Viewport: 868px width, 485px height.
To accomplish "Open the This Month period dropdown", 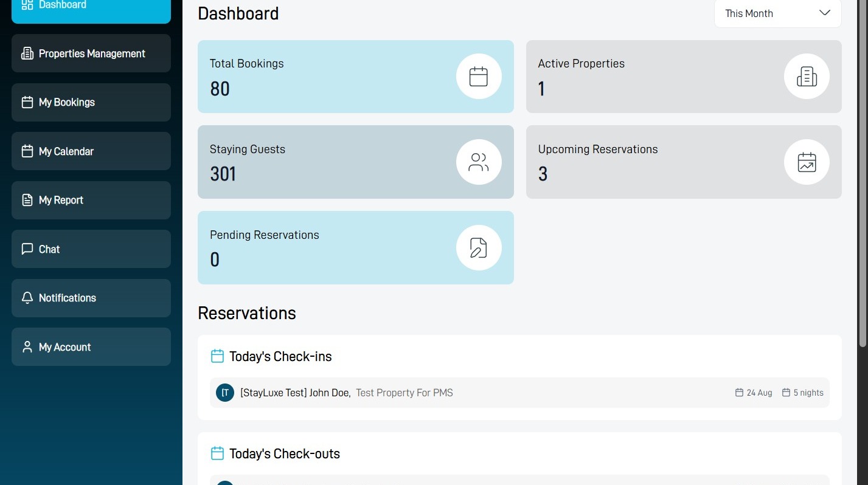I will [x=777, y=13].
